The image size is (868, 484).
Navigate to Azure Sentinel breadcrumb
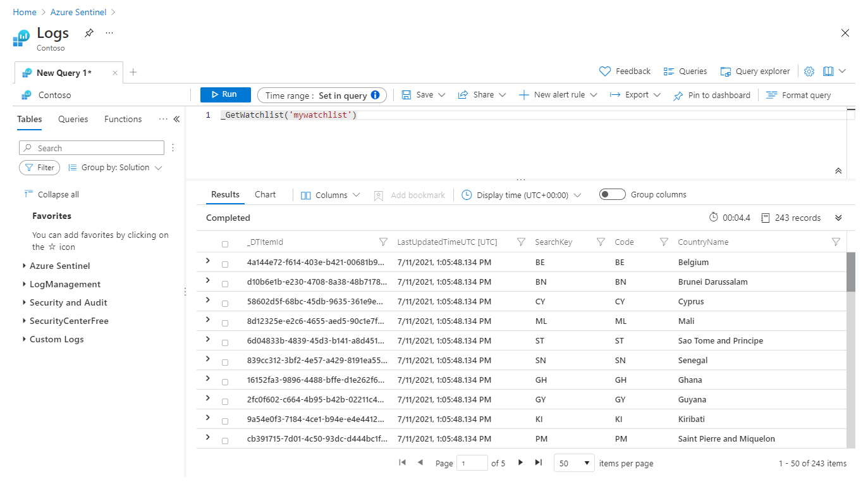78,11
